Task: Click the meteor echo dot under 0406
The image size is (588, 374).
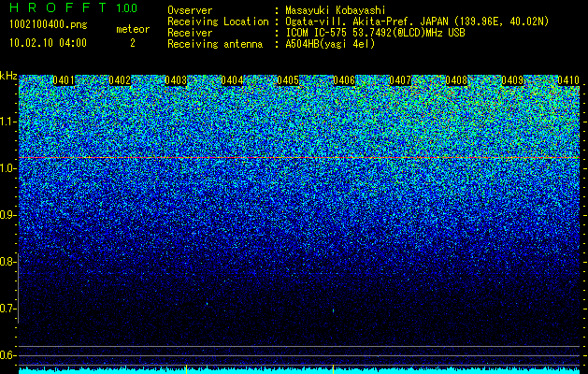Action: (x=334, y=310)
